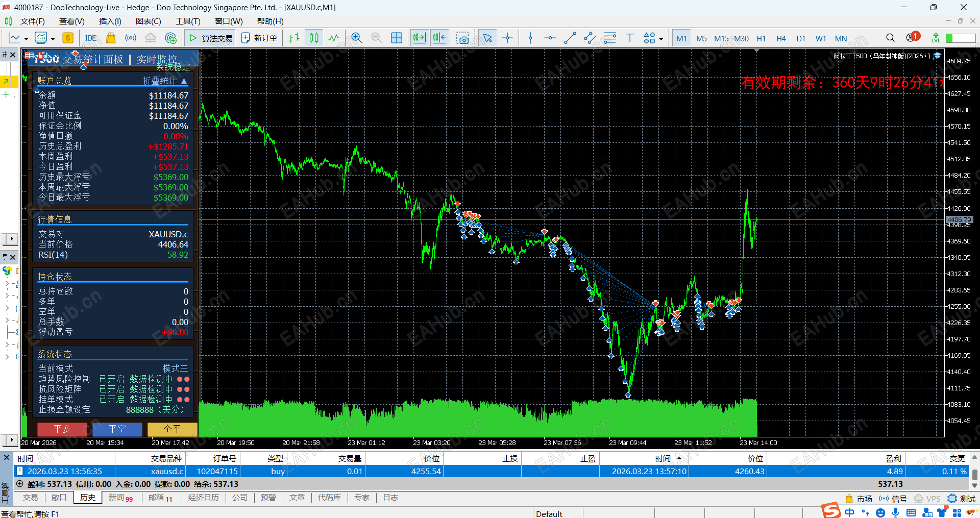Open the shapes objects tool
Screen dimensions: 980x518
[x=649, y=38]
